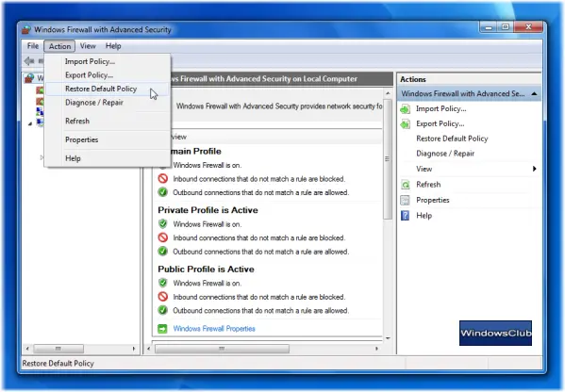Open the Help menu in the menu bar
The height and width of the screenshot is (392, 565).
point(113,46)
